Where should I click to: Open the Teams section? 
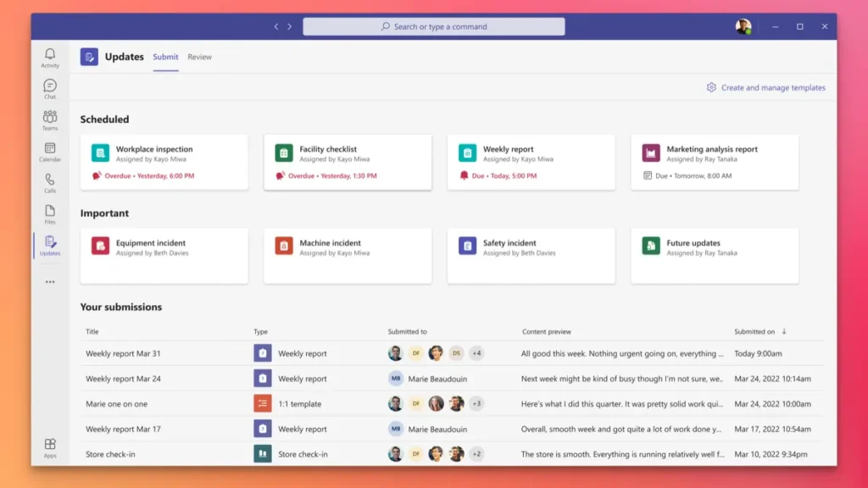pyautogui.click(x=50, y=120)
